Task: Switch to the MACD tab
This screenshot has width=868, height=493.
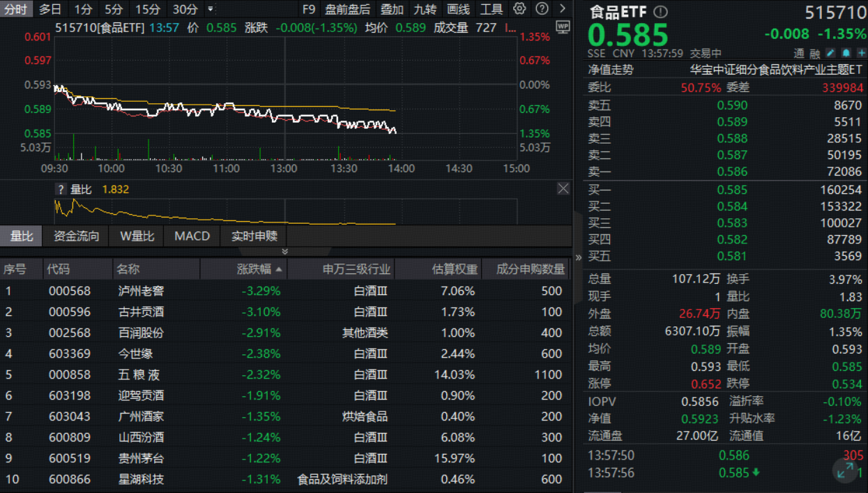Action: (192, 236)
